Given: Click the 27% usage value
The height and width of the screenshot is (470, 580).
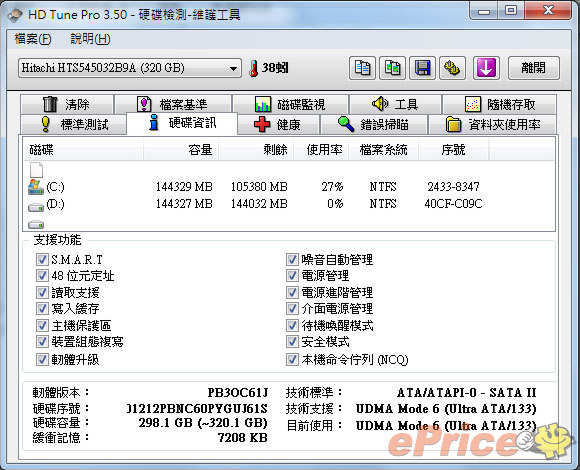Looking at the screenshot, I should click(332, 187).
